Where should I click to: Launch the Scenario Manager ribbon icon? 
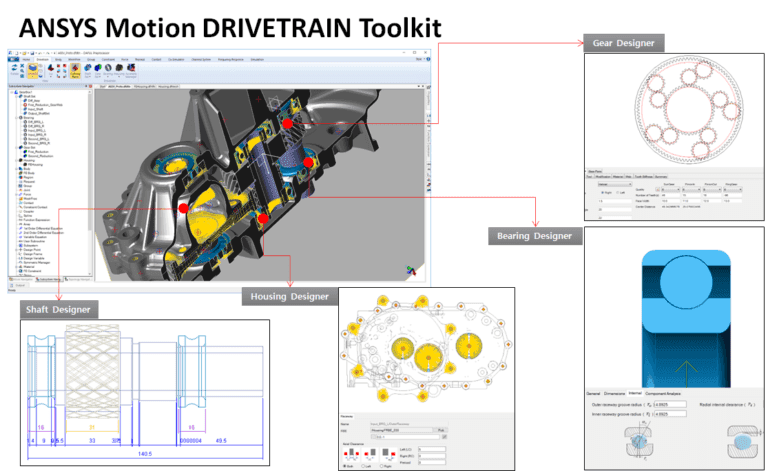131,71
